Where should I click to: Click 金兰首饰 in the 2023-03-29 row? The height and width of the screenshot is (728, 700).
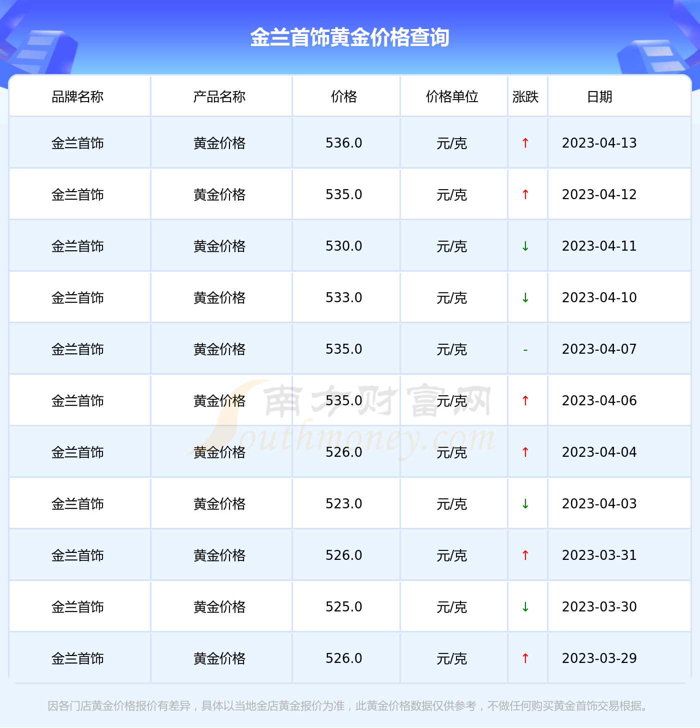click(77, 658)
